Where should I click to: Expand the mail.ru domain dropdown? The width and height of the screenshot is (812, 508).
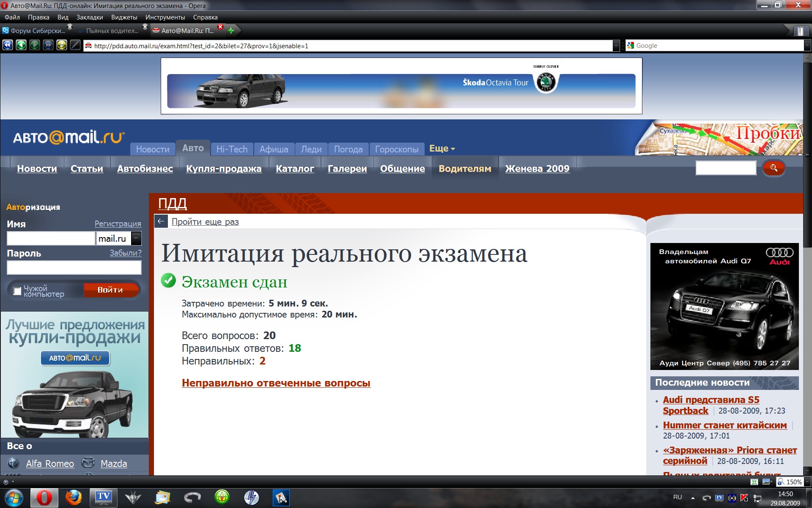136,238
